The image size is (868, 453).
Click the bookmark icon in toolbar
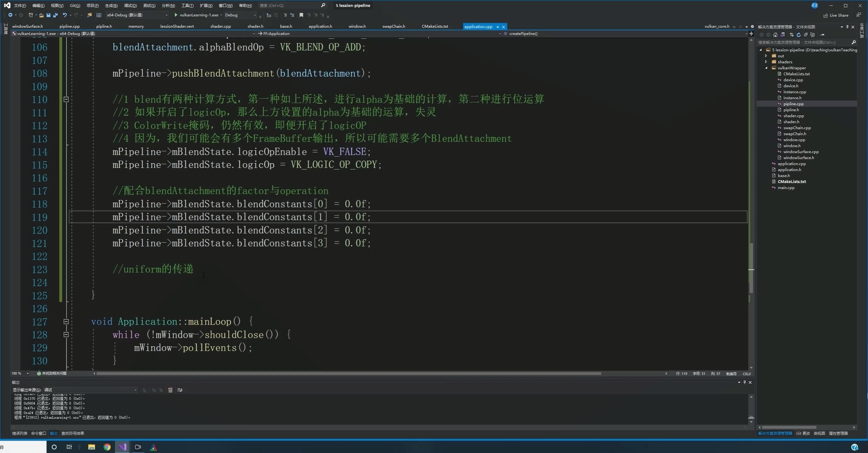(x=301, y=15)
